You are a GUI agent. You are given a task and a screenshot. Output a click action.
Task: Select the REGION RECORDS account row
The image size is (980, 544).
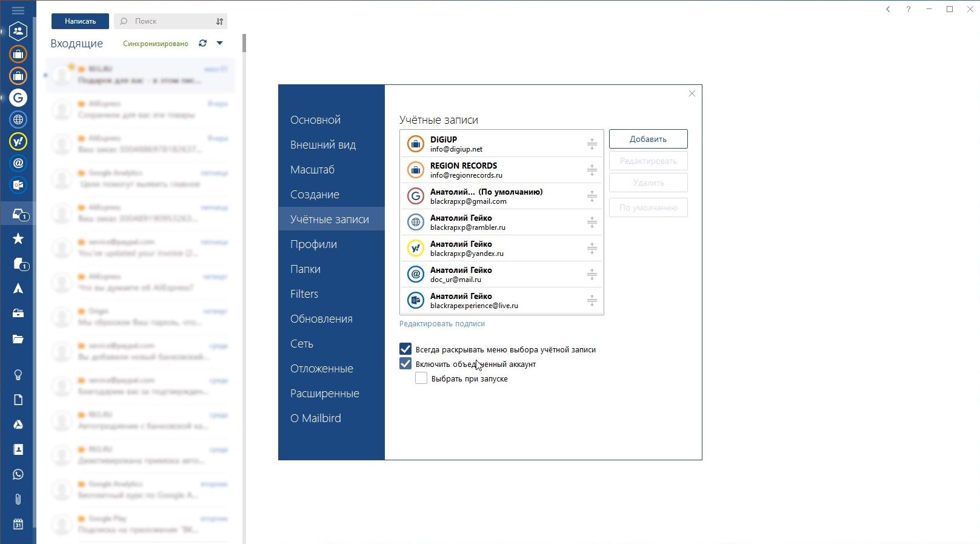(x=502, y=170)
